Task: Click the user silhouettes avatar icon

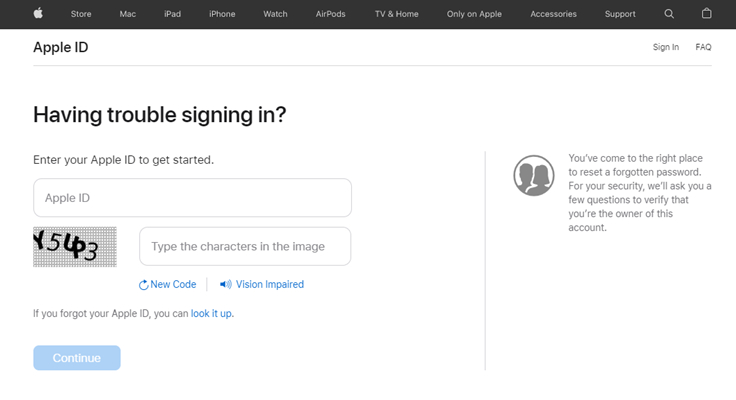Action: pyautogui.click(x=533, y=175)
